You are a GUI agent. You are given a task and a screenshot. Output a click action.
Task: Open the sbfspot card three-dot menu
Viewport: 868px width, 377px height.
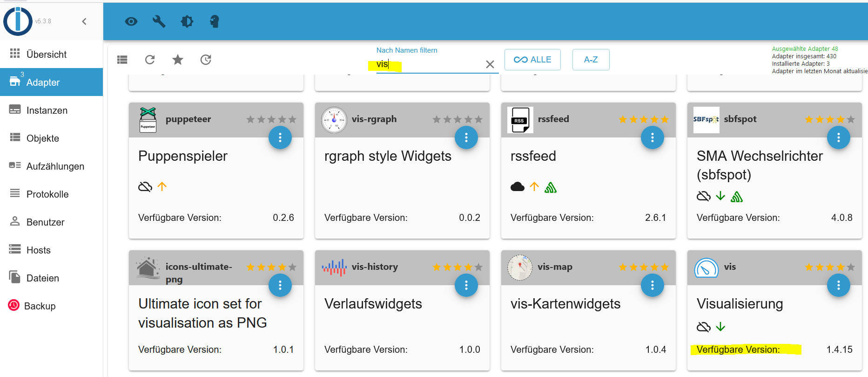(839, 137)
